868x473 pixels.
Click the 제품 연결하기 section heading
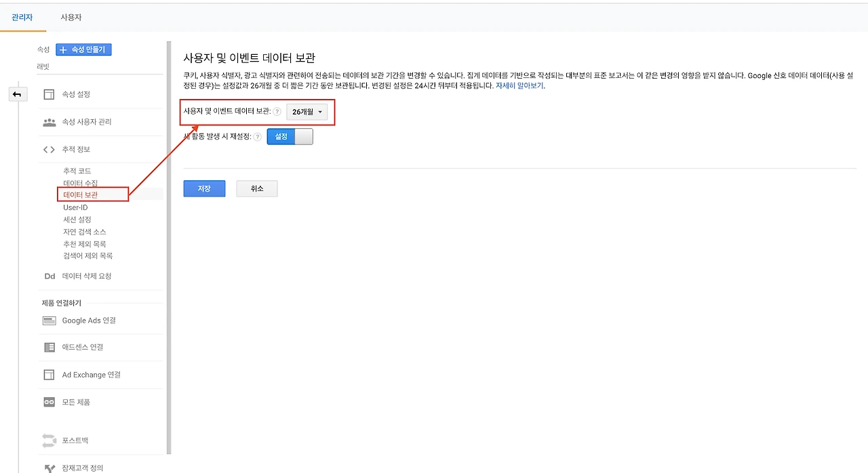click(x=62, y=303)
